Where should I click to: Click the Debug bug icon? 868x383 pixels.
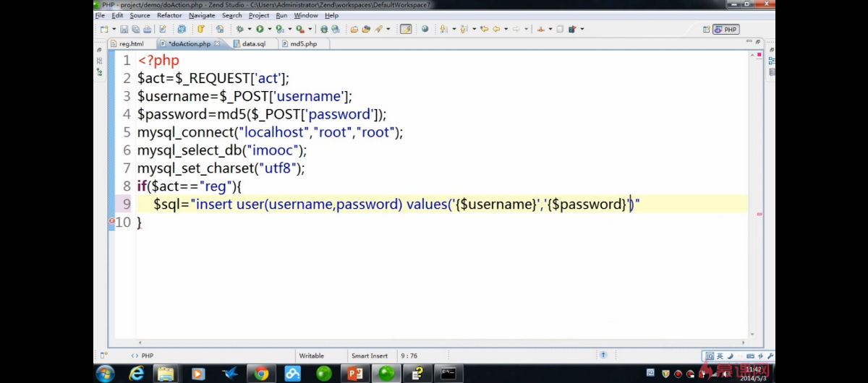coord(239,29)
